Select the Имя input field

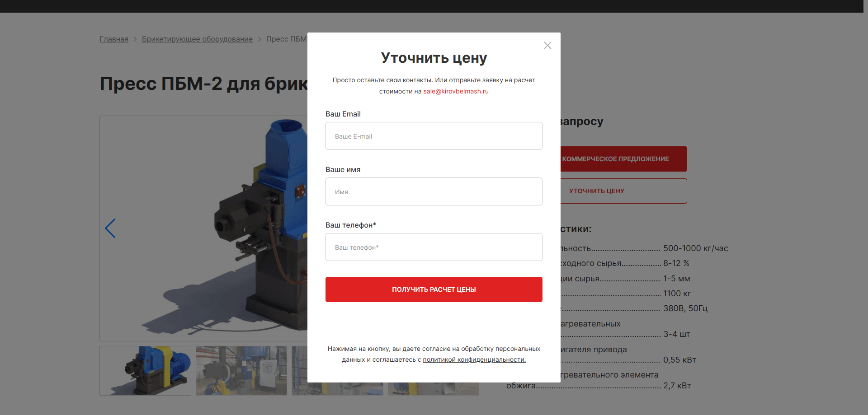(x=434, y=191)
